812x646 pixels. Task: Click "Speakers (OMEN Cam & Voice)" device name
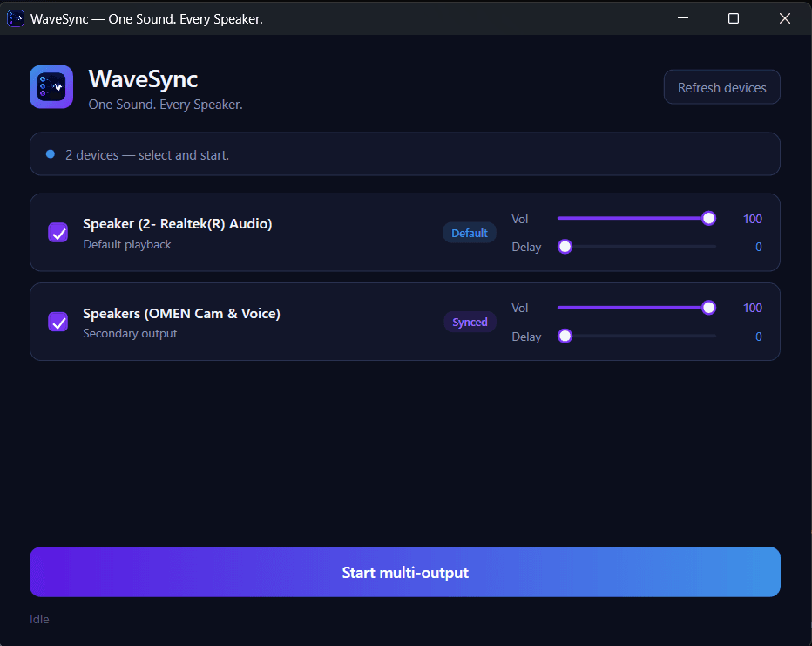point(182,314)
